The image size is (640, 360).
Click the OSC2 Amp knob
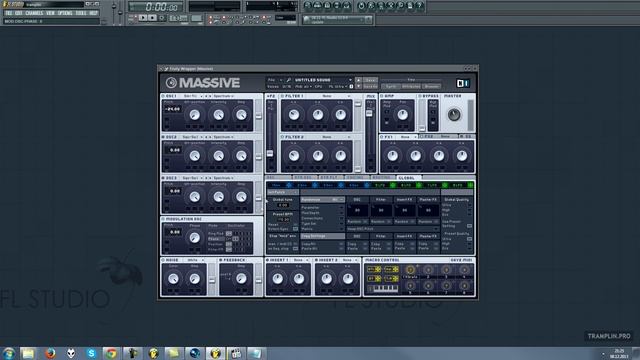point(241,156)
